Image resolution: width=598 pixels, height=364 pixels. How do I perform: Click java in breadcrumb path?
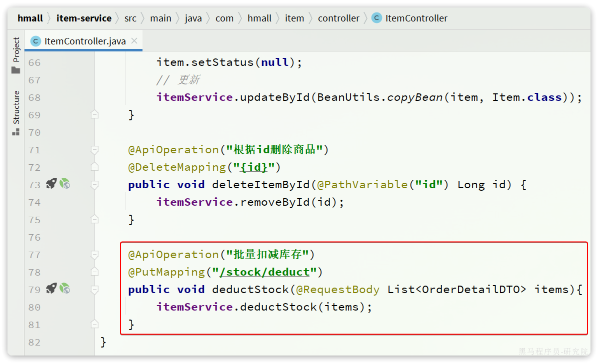[x=193, y=18]
